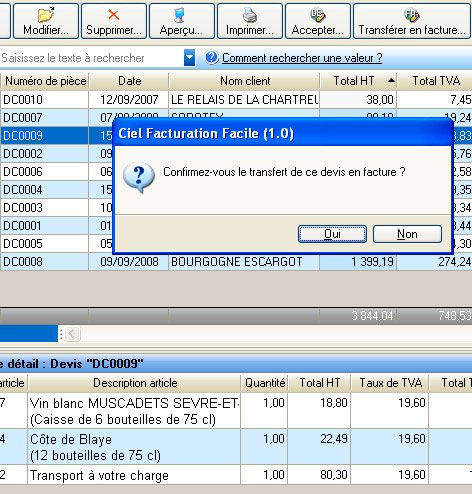Confirm transfer with Oui button
This screenshot has width=472, height=494.
(x=332, y=234)
